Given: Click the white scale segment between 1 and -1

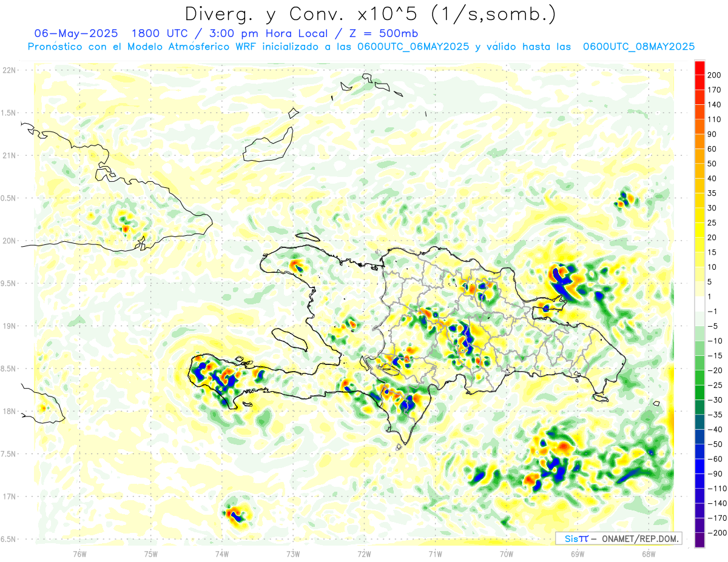Looking at the screenshot, I should (x=699, y=304).
